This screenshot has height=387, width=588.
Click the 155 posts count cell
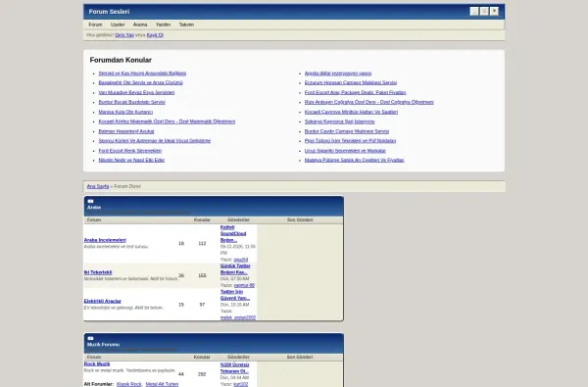click(x=202, y=275)
